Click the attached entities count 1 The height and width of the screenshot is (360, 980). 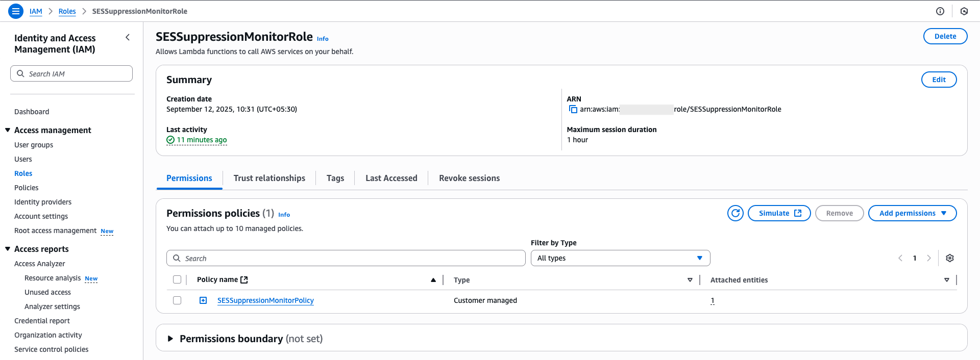(x=713, y=300)
